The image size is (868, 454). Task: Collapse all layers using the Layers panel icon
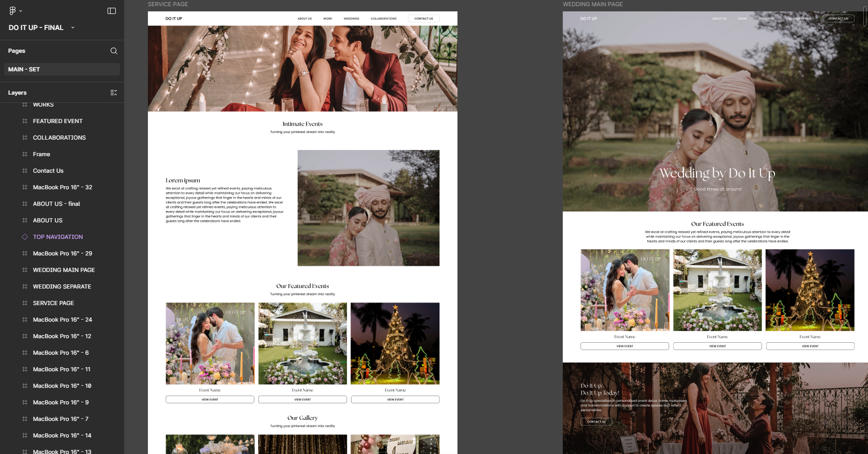[114, 93]
